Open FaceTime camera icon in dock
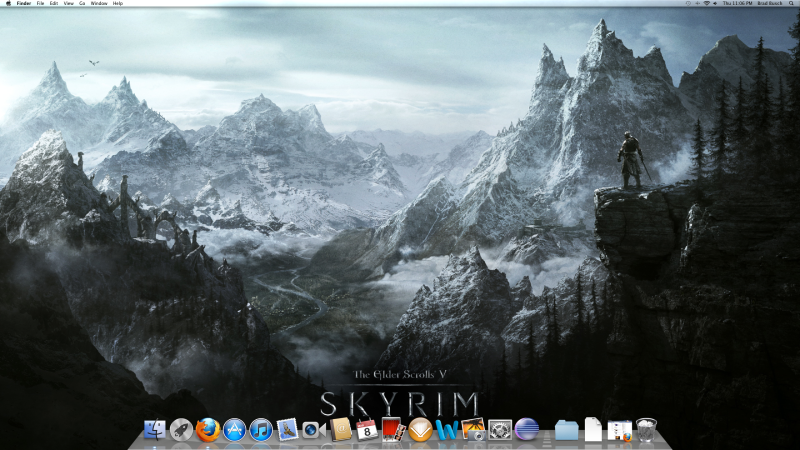800x450 pixels. coord(314,430)
